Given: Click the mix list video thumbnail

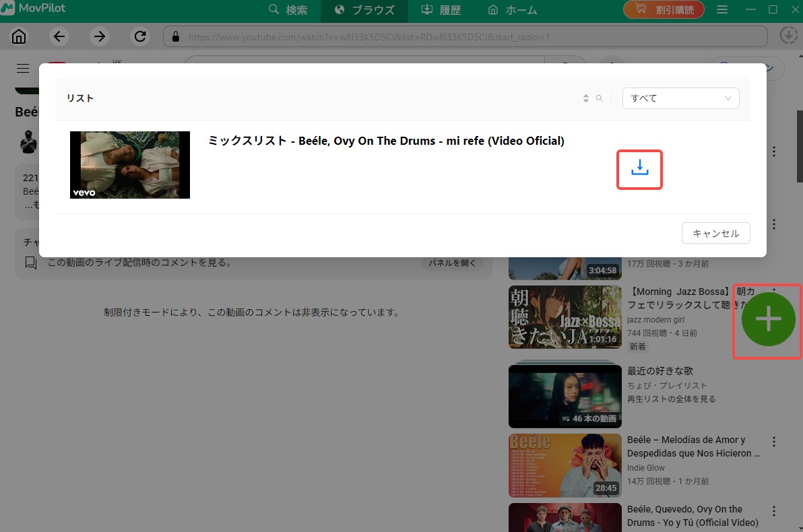Looking at the screenshot, I should click(130, 165).
